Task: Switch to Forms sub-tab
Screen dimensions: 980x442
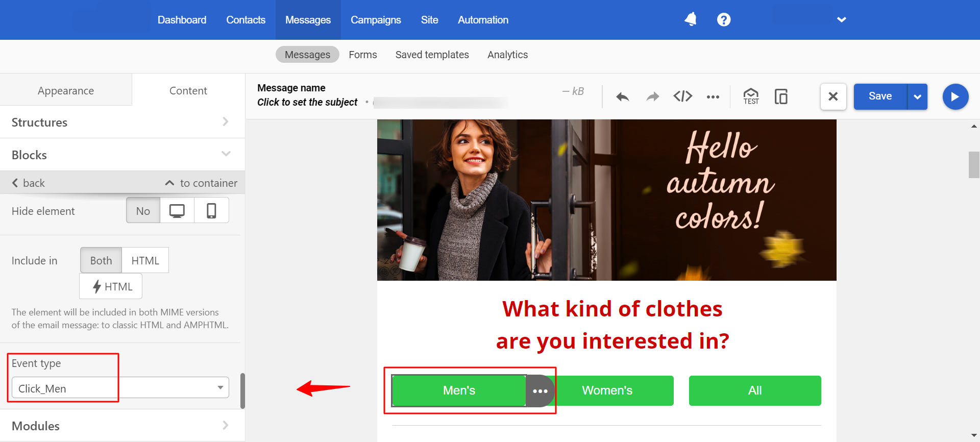Action: coord(363,55)
